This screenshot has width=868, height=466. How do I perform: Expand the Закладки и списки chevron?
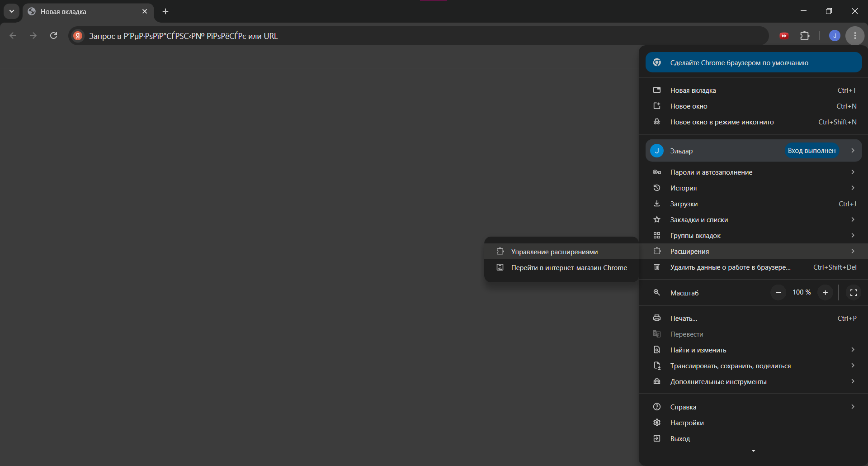tap(853, 219)
